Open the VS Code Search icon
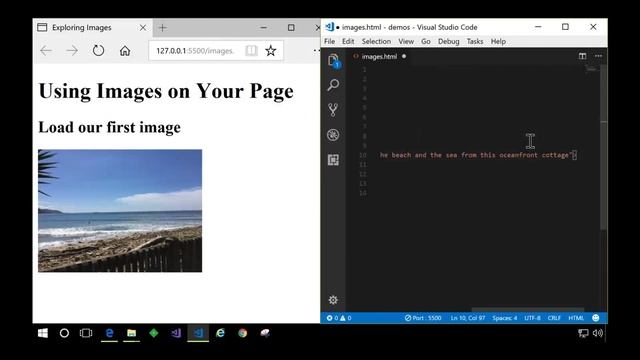 point(333,85)
